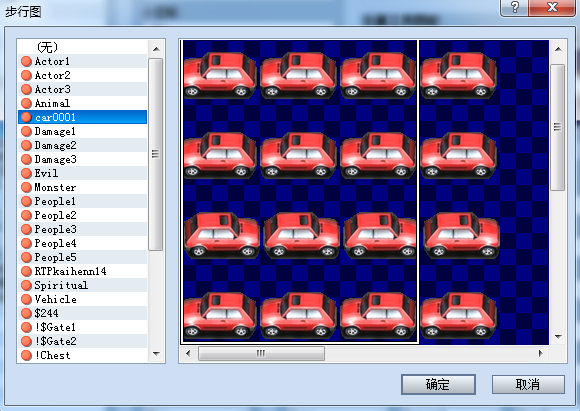Click the file list scrollbar thumb
Image resolution: width=580 pixels, height=411 pixels.
click(156, 154)
